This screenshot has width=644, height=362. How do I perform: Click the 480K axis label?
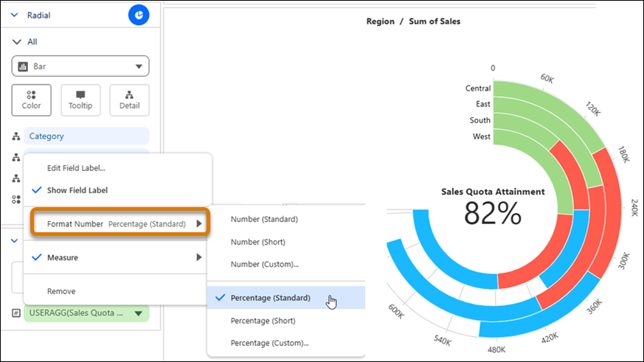(496, 349)
